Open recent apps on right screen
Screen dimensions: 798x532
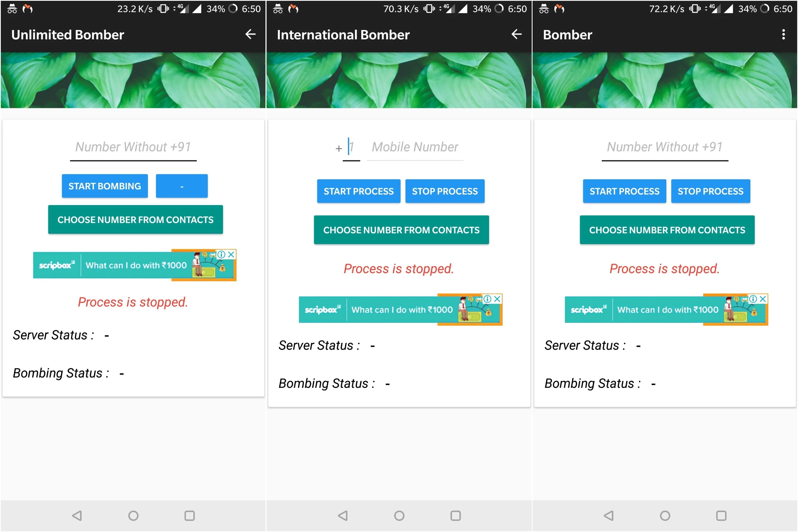click(721, 516)
